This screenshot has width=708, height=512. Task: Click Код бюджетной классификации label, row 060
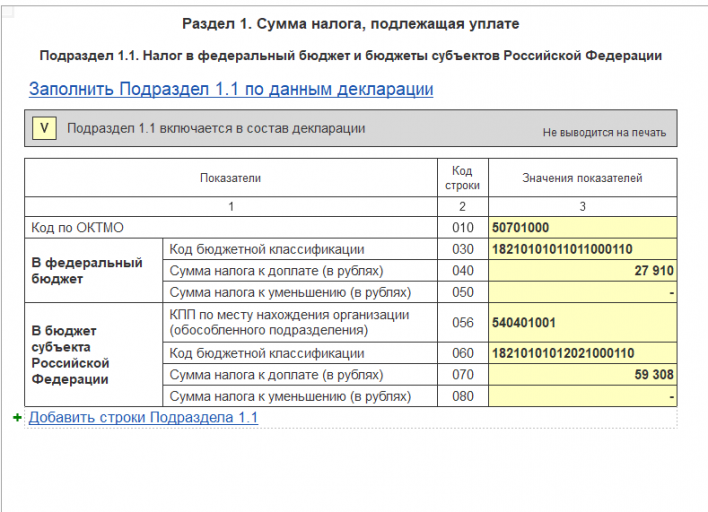[267, 353]
